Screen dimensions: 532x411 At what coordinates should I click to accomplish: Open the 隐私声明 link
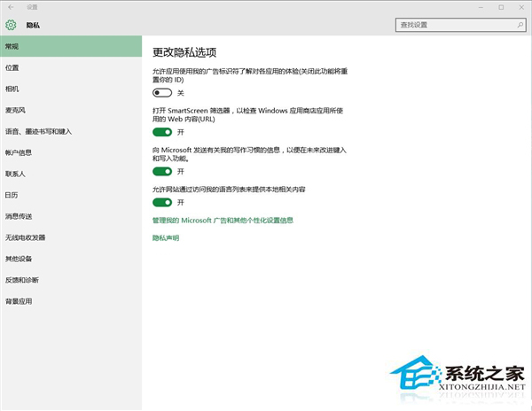(x=166, y=238)
